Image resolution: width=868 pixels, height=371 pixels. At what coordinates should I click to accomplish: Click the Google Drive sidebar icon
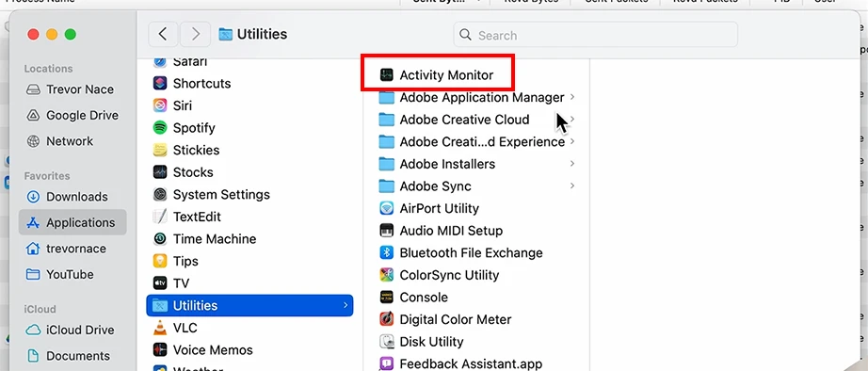(33, 115)
